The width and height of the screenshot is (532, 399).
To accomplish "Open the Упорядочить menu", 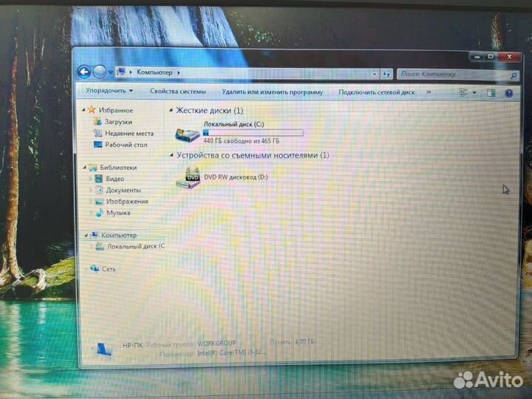I will point(109,91).
